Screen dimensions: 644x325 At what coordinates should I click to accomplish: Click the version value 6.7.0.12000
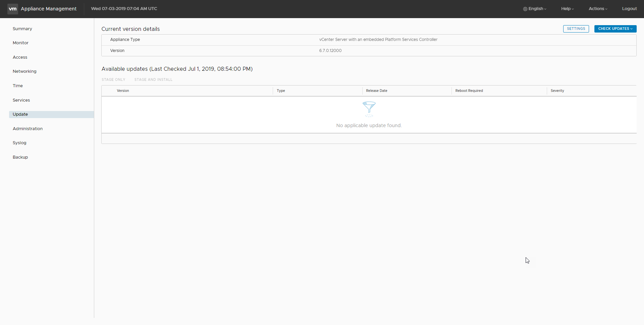click(x=330, y=51)
